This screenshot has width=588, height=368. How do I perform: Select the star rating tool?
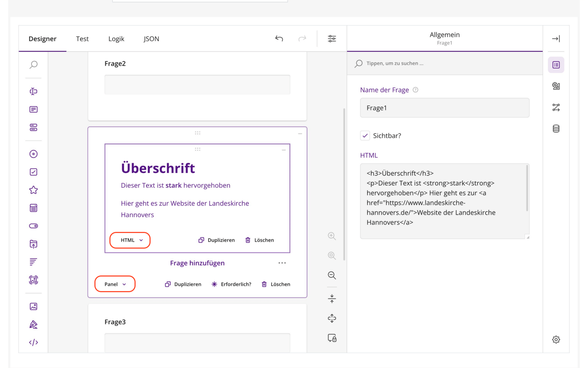point(34,190)
